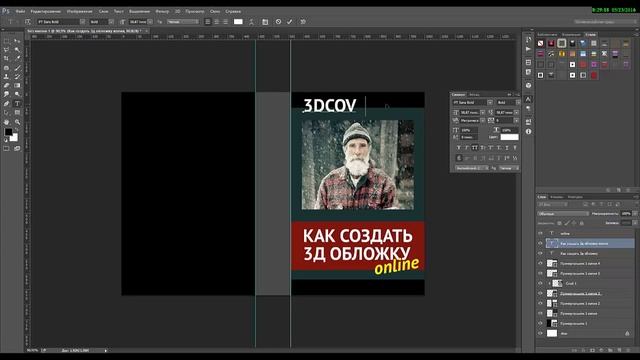Enable All Caps in Character panel
Viewport: 640px width, 360px height.
475,147
